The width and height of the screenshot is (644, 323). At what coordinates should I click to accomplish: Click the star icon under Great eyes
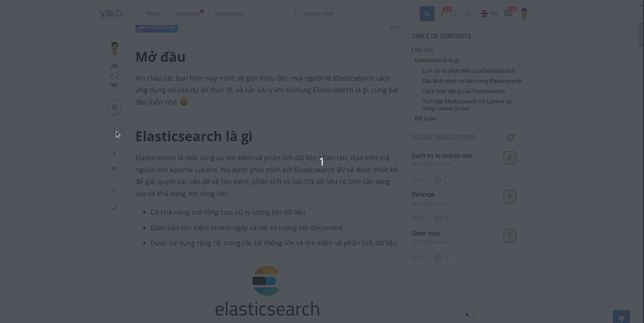[414, 257]
